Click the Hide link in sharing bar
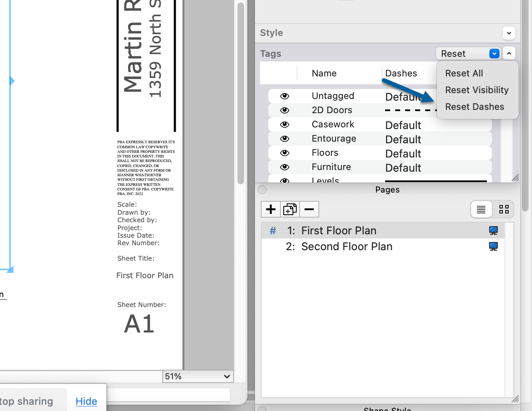 coord(86,401)
